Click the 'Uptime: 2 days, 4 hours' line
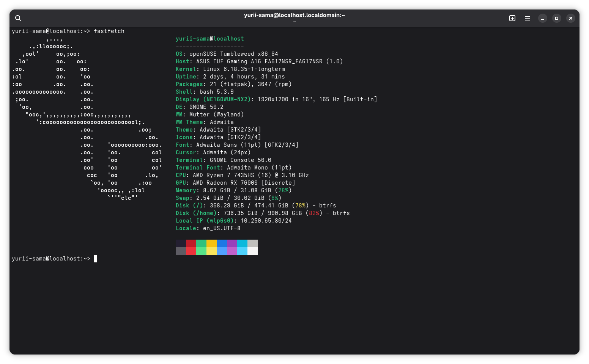Viewport: 589px width, 364px height. pos(230,77)
